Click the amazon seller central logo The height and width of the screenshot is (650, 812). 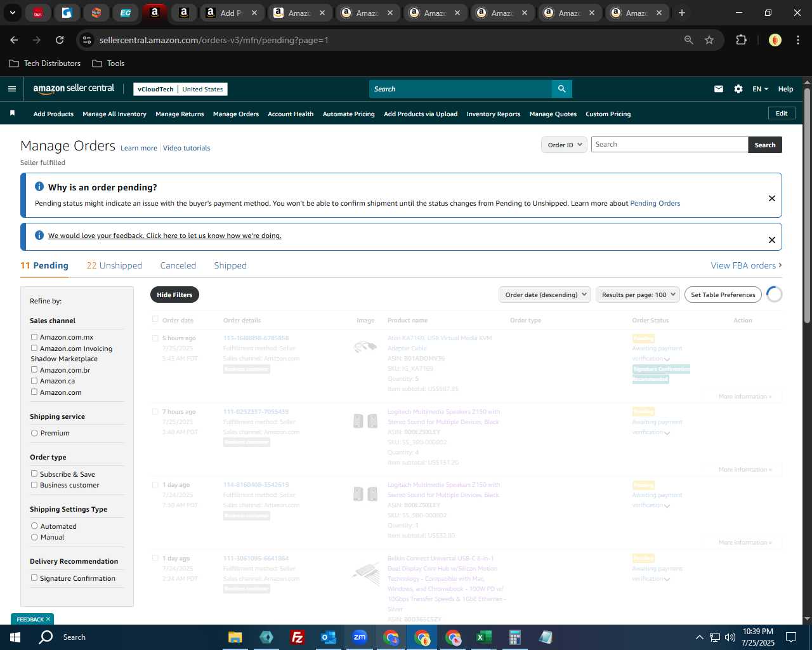pos(74,89)
